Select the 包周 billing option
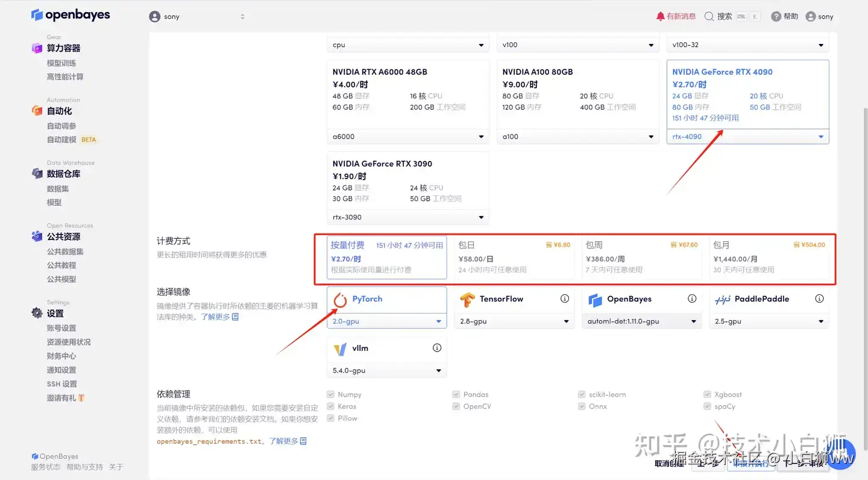 pos(642,257)
